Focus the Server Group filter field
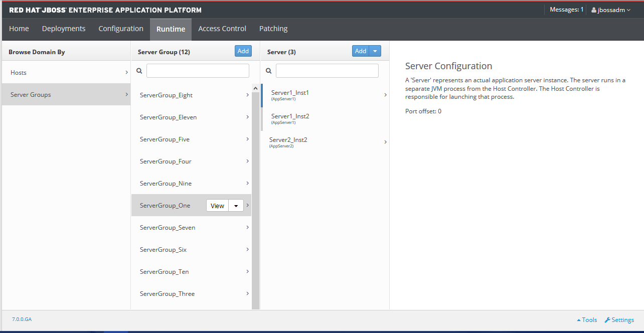Screen dimensions: 644x333 click(x=198, y=71)
